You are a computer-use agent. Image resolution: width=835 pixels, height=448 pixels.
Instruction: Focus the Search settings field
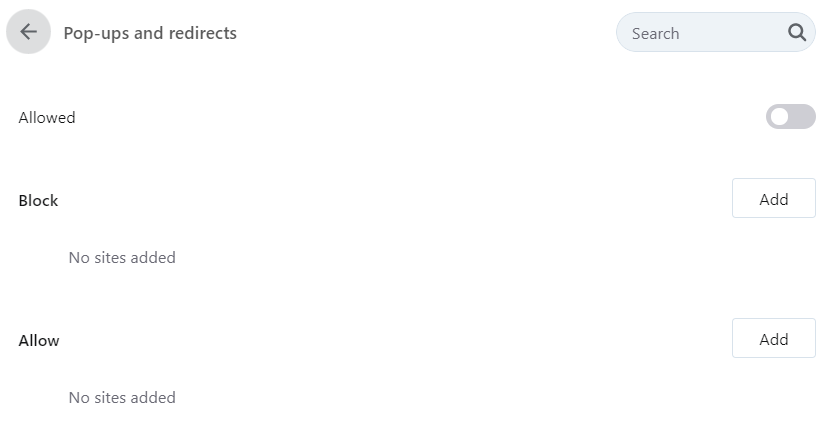point(715,32)
